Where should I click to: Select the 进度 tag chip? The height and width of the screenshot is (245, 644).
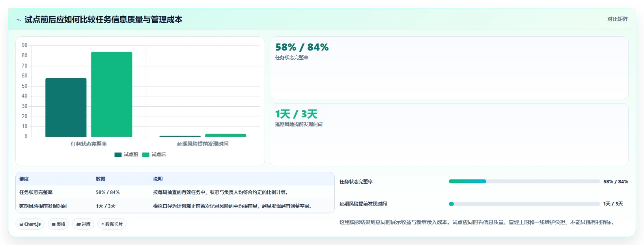click(83, 224)
